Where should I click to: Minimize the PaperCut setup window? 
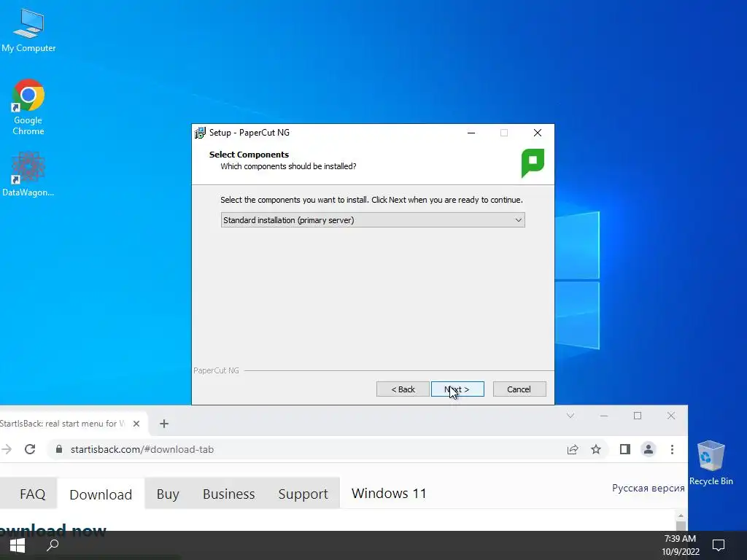click(x=471, y=133)
